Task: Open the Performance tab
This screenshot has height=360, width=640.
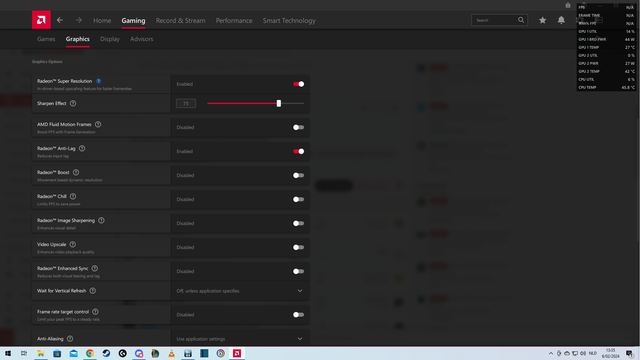Action: (x=234, y=20)
